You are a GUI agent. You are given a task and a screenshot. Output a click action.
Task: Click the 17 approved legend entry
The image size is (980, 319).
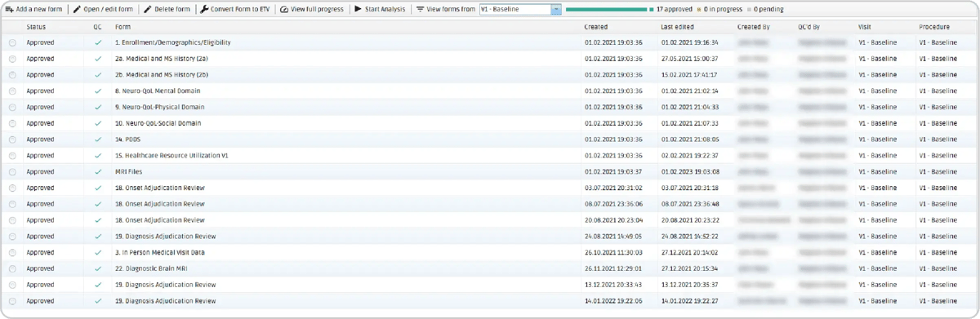[x=672, y=10]
